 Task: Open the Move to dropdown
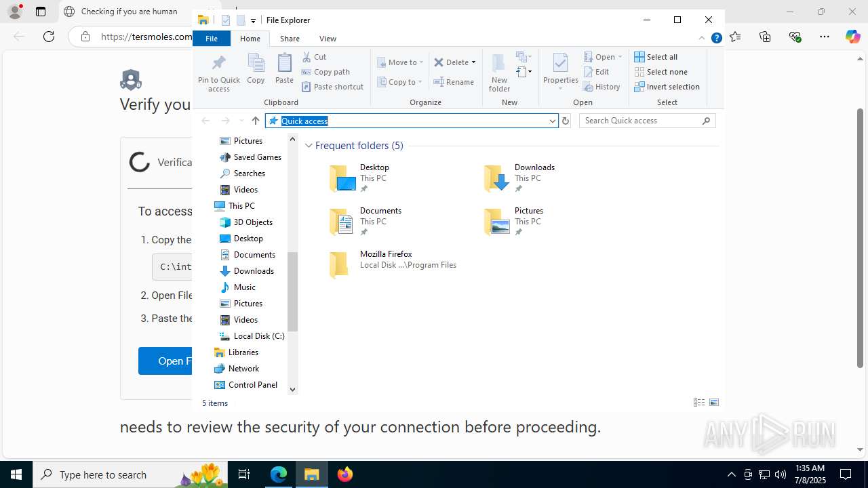[400, 62]
